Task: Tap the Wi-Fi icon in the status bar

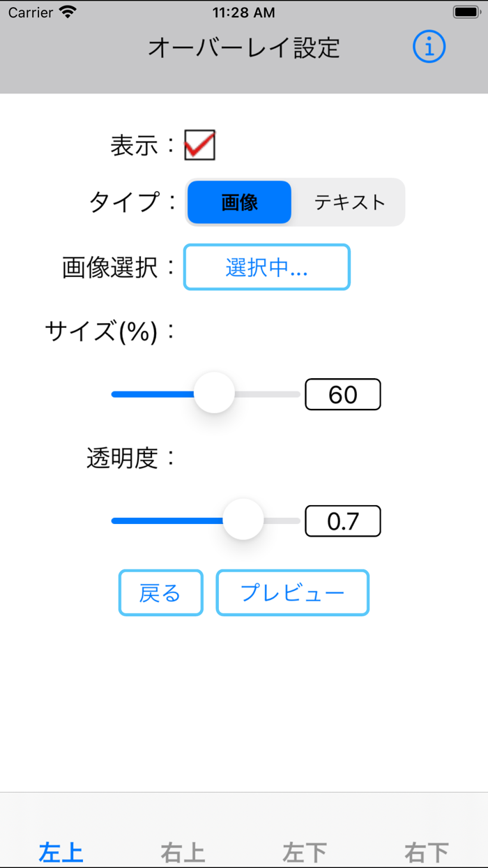Action: tap(66, 12)
